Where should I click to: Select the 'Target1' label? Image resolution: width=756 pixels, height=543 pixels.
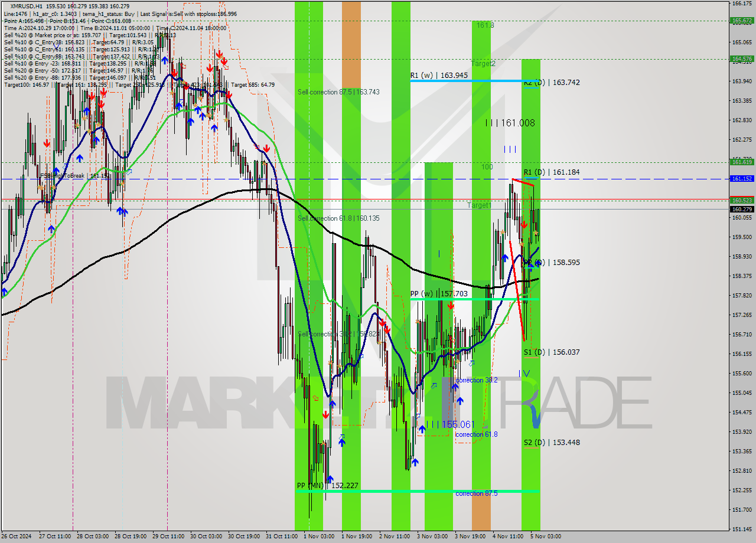coord(479,205)
